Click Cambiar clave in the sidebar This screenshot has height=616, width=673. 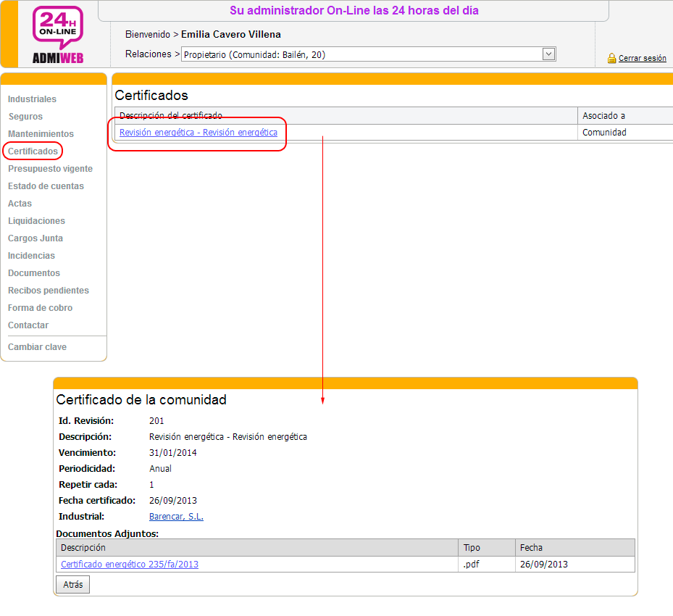(38, 347)
